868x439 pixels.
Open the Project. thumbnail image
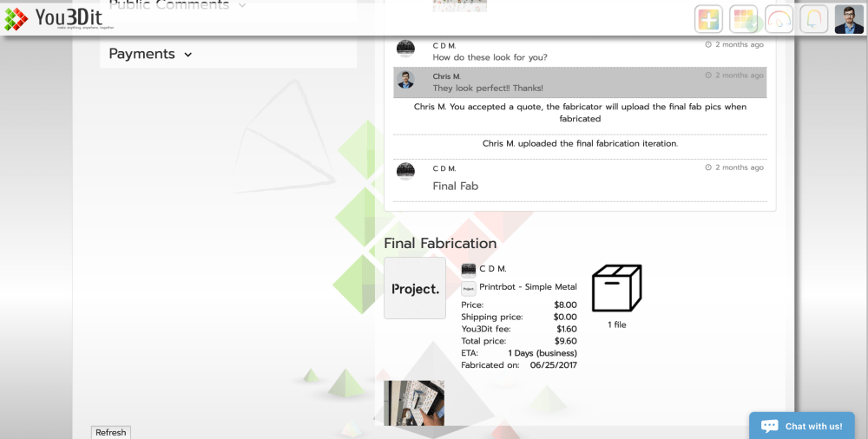point(415,288)
